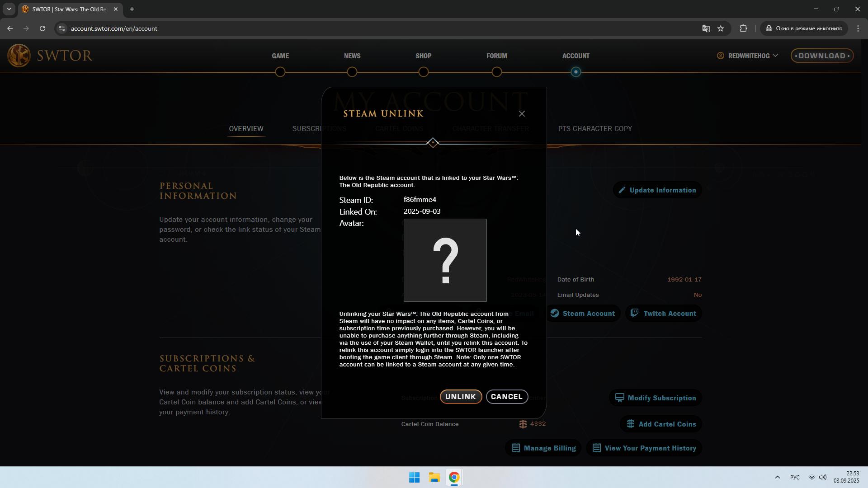Open the Chrome three-dot menu

click(x=858, y=28)
